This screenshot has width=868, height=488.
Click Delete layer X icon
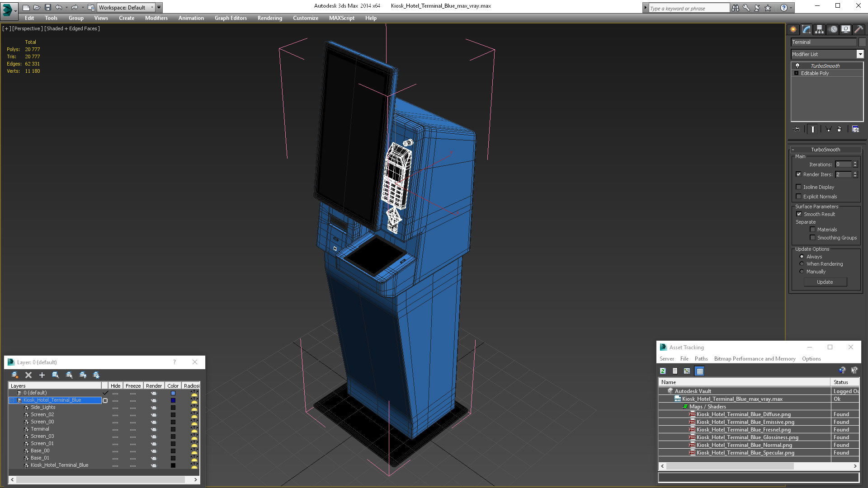(x=28, y=375)
